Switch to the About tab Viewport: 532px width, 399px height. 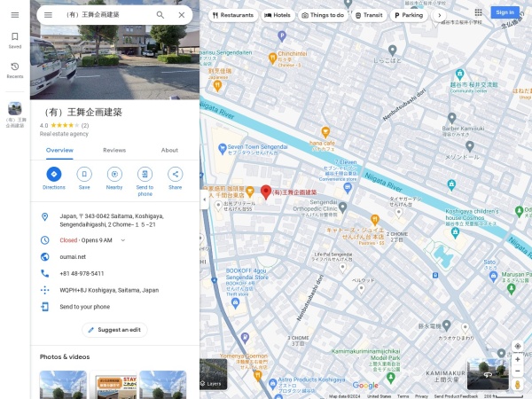coord(169,151)
